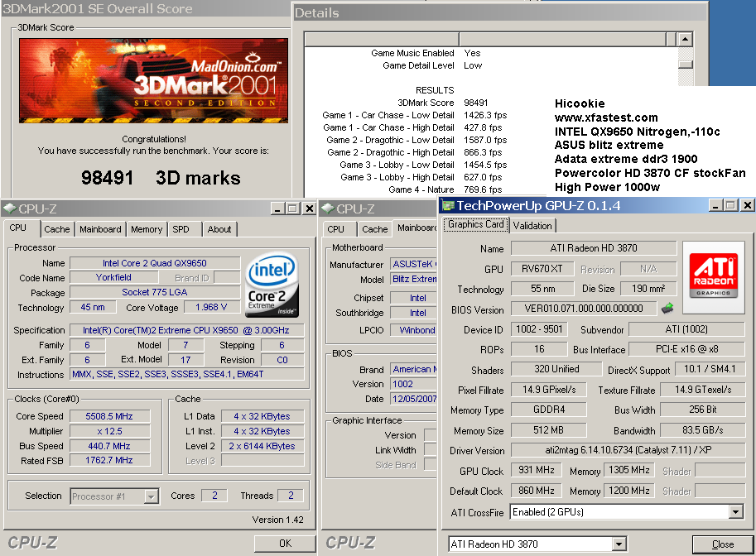756x556 pixels.
Task: Click the GPU-Z title bar icon
Action: 449,206
